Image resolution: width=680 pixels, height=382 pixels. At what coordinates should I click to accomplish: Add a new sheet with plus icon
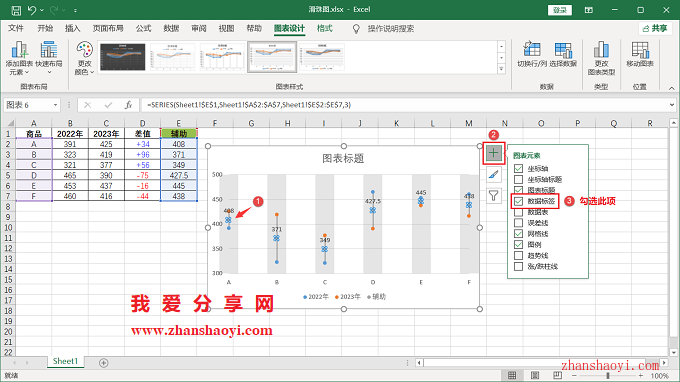(103, 363)
